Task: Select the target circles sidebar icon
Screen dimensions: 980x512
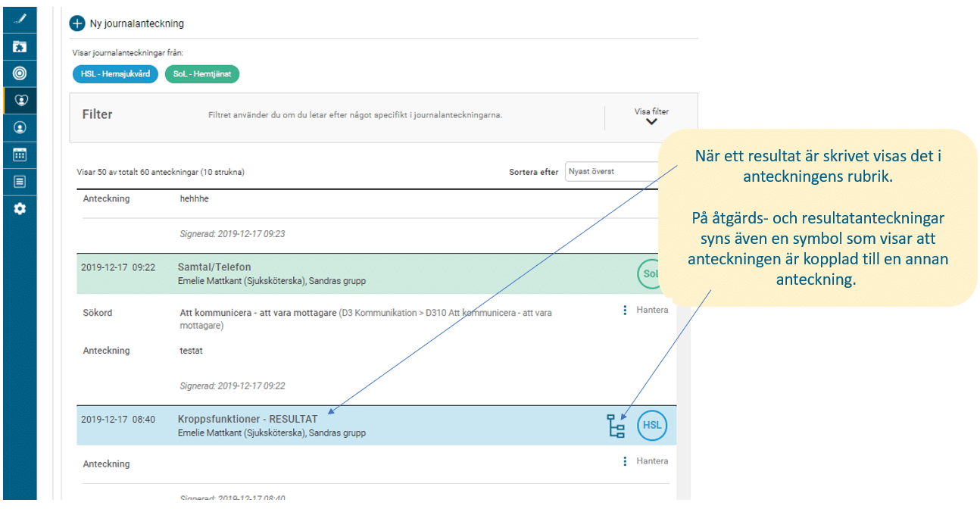Action: [20, 73]
